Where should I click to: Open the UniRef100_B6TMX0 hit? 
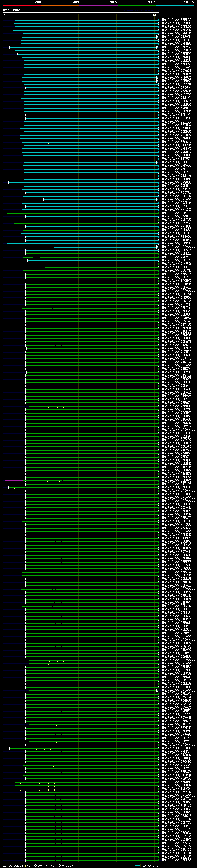click(x=177, y=125)
